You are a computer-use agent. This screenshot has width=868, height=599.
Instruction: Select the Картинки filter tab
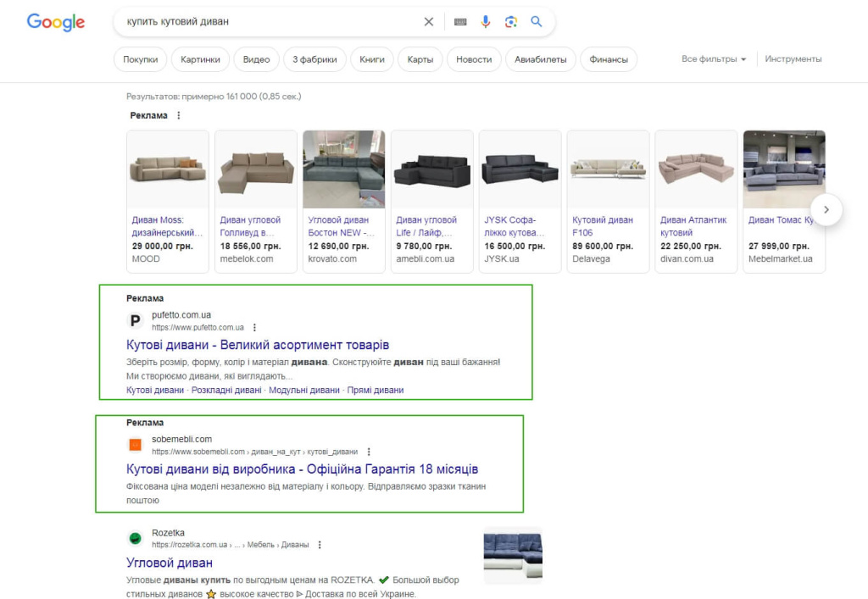click(x=200, y=59)
